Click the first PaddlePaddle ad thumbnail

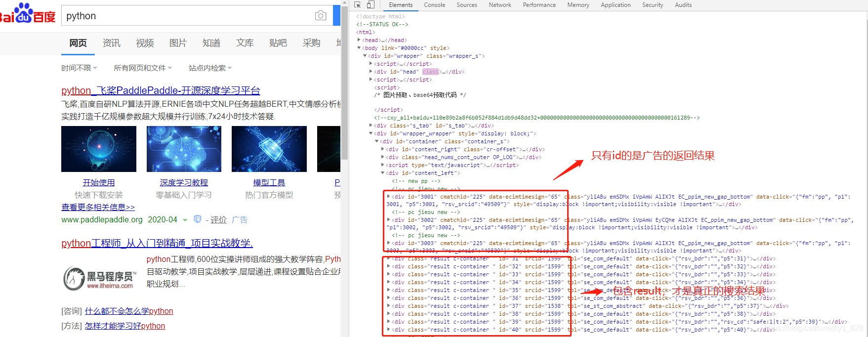pyautogui.click(x=99, y=149)
